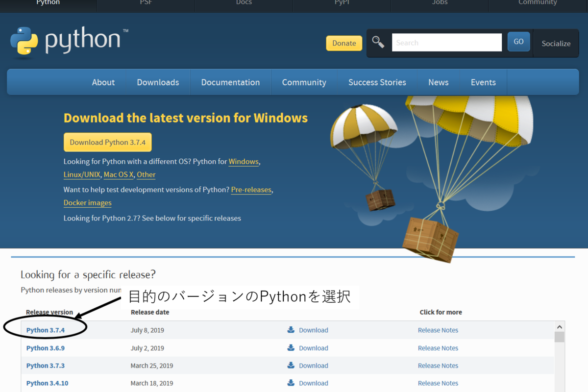Open Release Notes for Python 3.6.9

point(438,348)
